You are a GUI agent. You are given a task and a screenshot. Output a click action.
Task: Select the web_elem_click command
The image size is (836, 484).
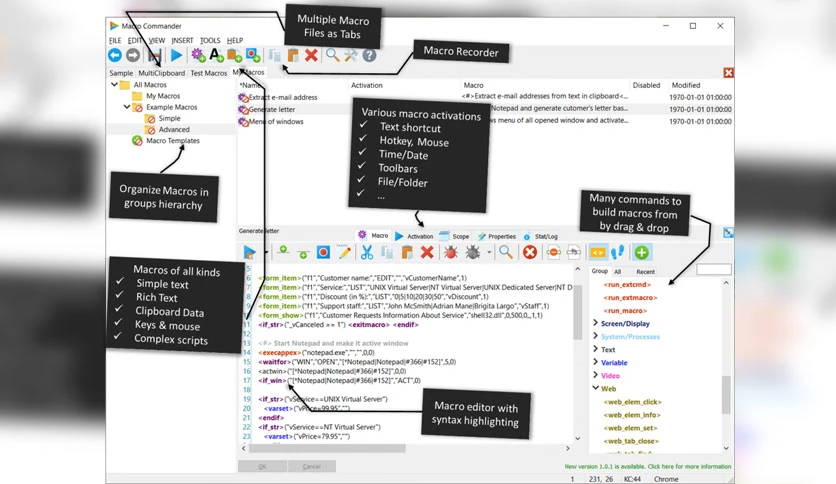tap(632, 402)
